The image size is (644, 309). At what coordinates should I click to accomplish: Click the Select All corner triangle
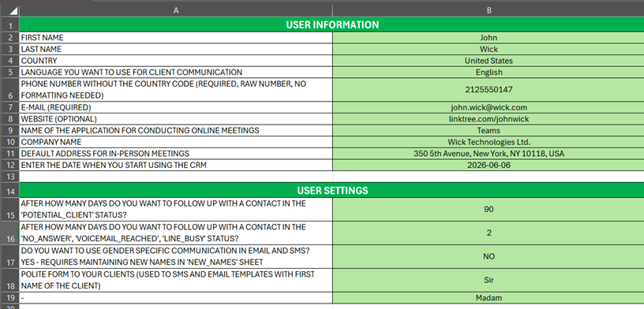click(x=13, y=11)
